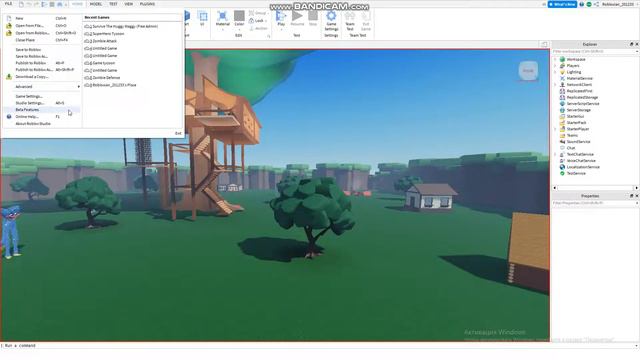Click the What's New button
The width and height of the screenshot is (640, 360).
point(562,4)
